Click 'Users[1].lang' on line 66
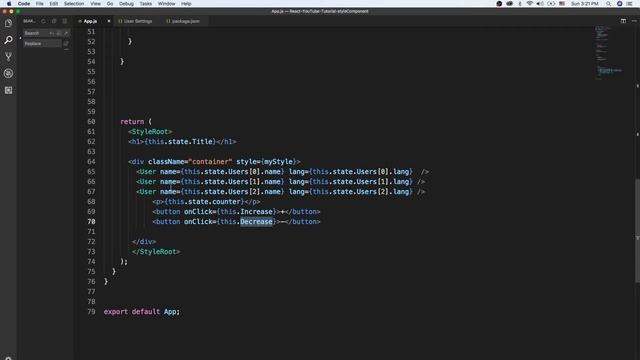The height and width of the screenshot is (360, 640). (x=382, y=182)
